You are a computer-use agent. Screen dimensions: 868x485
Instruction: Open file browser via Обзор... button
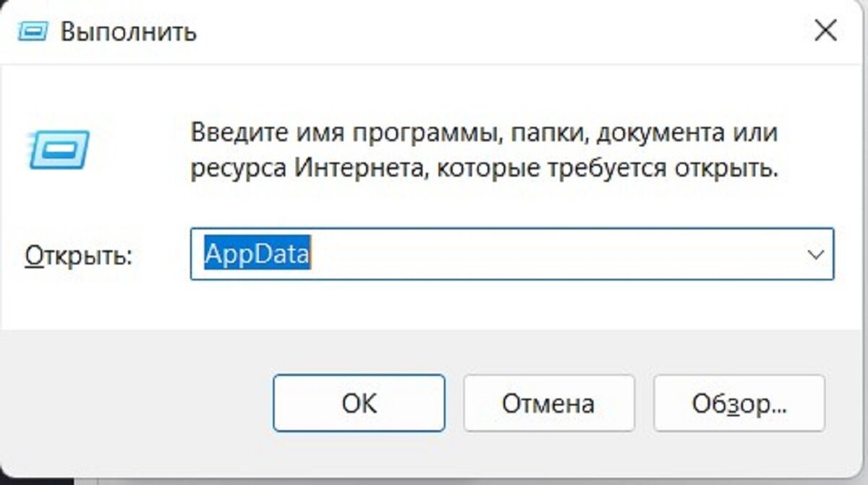[739, 402]
